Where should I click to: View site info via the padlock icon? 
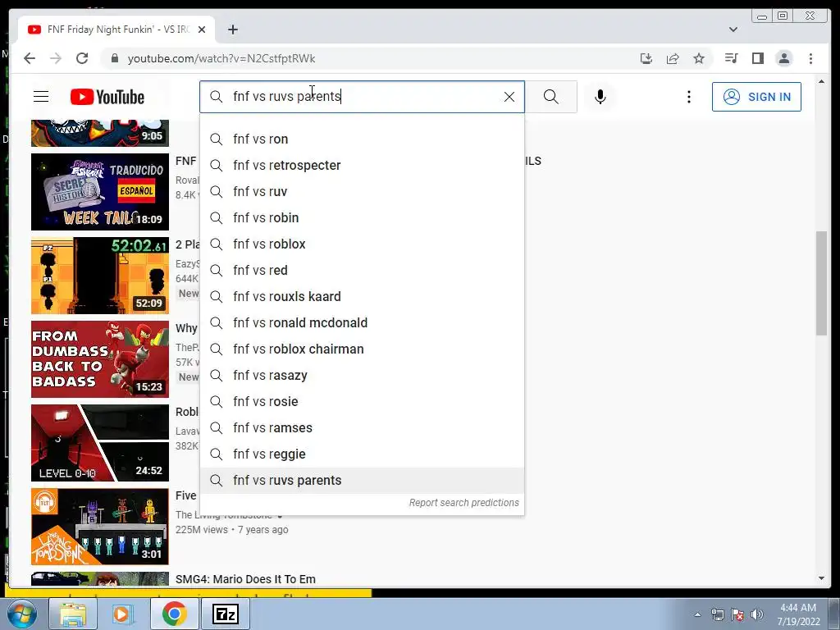(114, 58)
